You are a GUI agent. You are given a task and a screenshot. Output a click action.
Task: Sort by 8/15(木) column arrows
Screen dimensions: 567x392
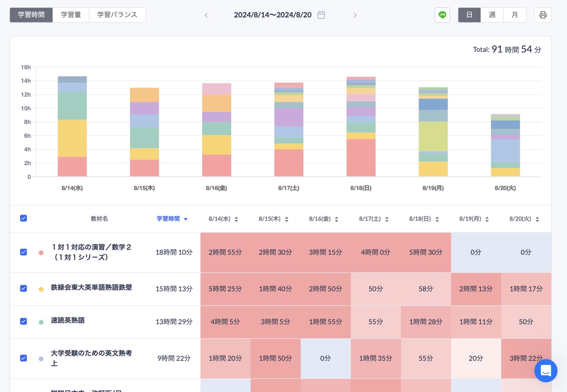[287, 219]
